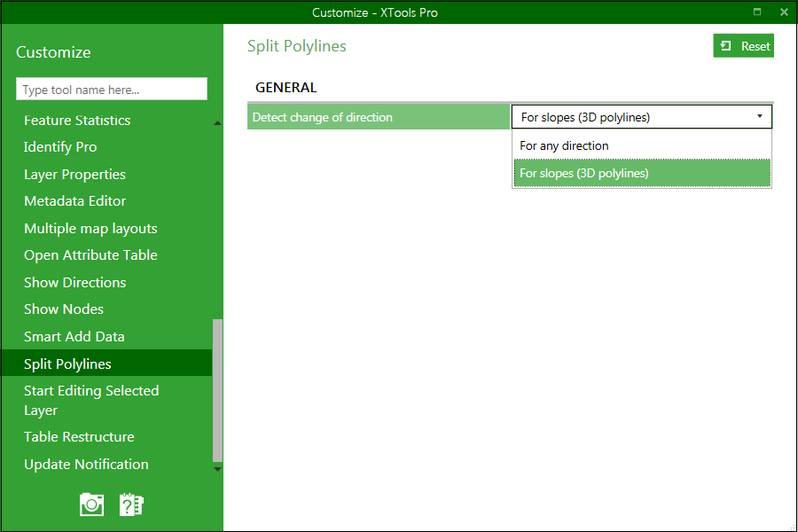Click the Reset button
The image size is (798, 532).
[x=743, y=45]
